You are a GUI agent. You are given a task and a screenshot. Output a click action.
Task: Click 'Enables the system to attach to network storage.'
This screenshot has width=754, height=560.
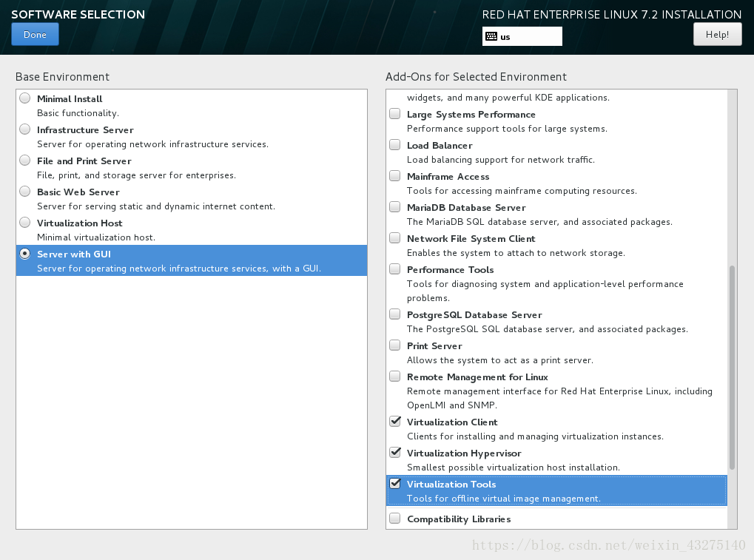tap(516, 253)
